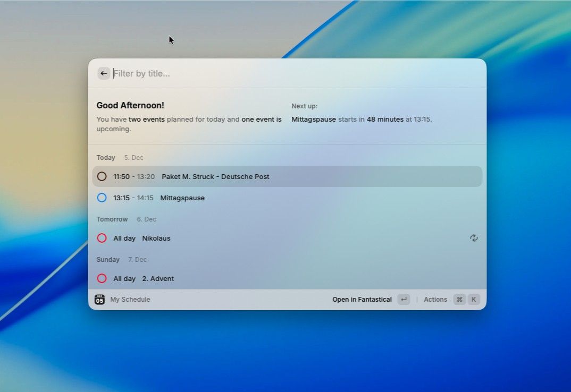Click the calendar 05 icon in footer
571x392 pixels.
(x=100, y=300)
